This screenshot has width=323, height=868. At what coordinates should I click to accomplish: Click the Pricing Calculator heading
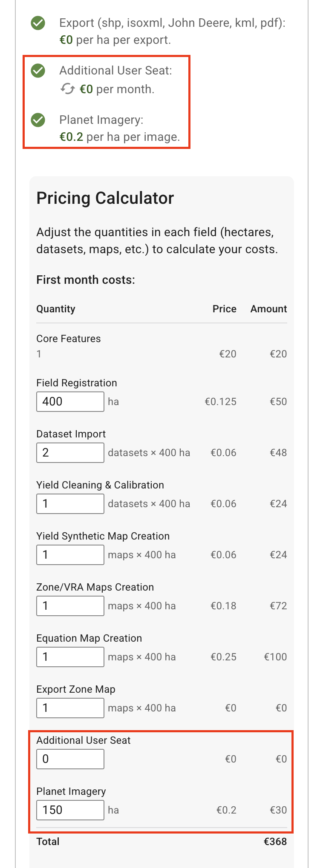pyautogui.click(x=105, y=198)
